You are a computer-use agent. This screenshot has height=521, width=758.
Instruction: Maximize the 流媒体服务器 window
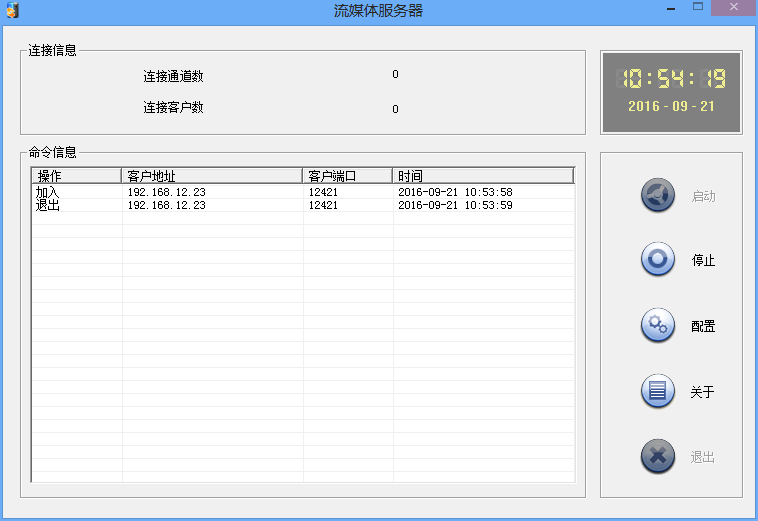coord(698,7)
